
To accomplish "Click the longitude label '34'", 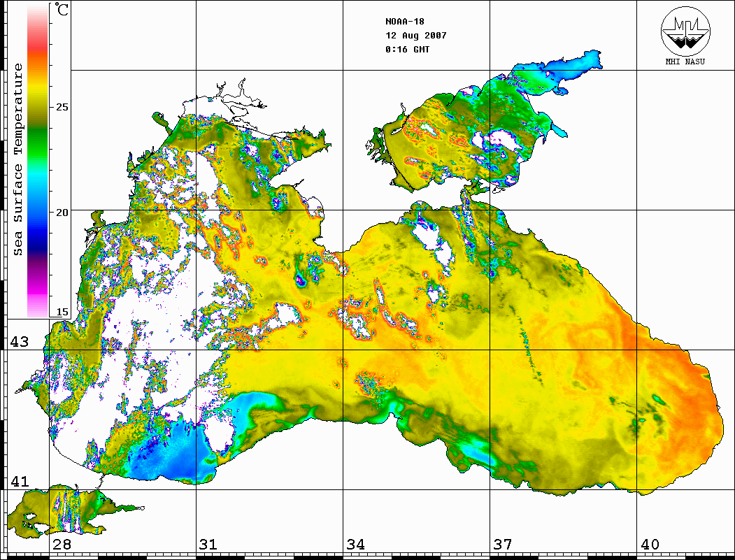I will pos(355,545).
